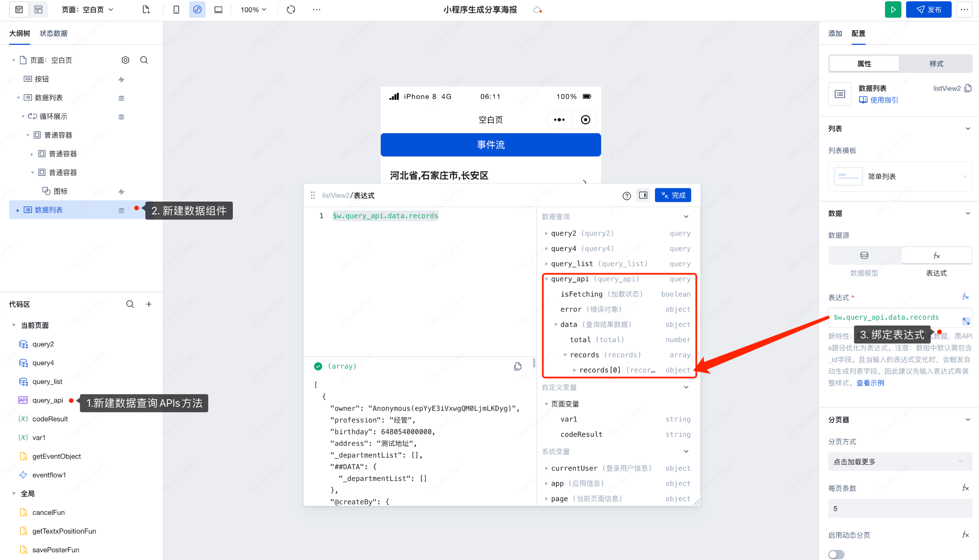This screenshot has height=560, width=979.
Task: Click the green preview play button
Action: 892,9
